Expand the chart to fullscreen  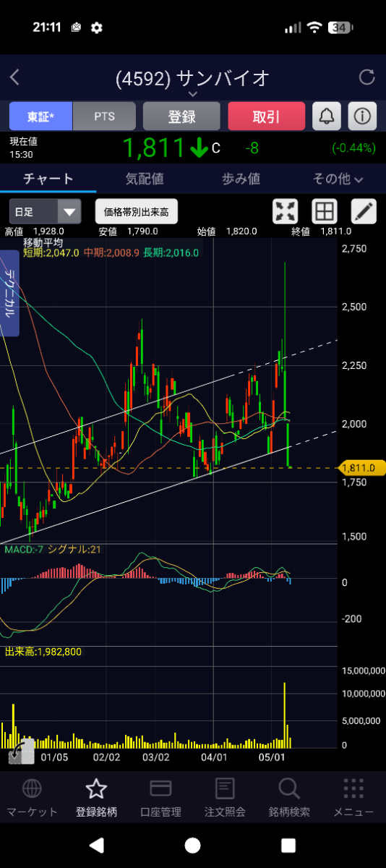pos(286,211)
